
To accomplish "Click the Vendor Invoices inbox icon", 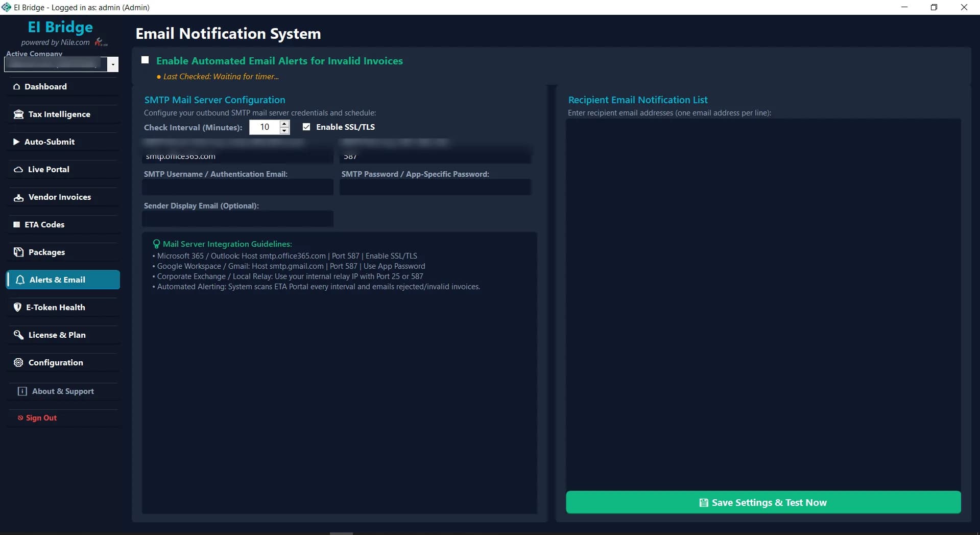I will [19, 197].
